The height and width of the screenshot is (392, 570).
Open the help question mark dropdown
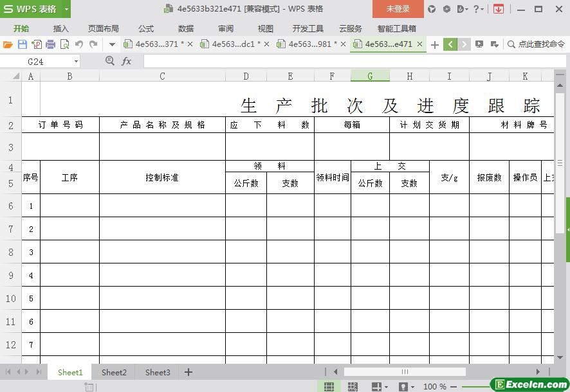pyautogui.click(x=479, y=9)
